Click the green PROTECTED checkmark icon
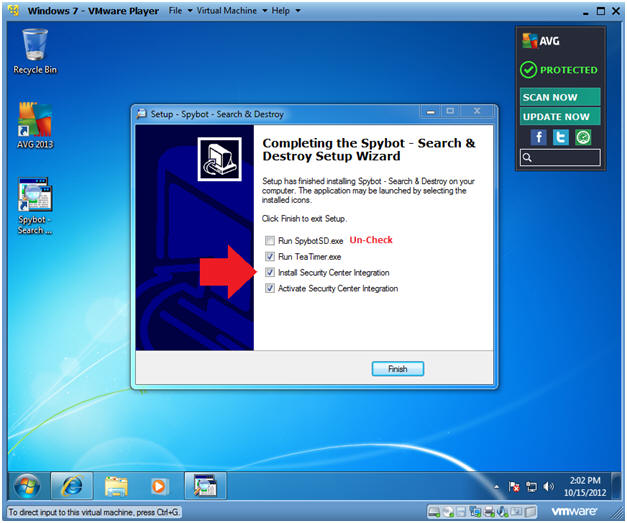This screenshot has height=523, width=627. (528, 70)
